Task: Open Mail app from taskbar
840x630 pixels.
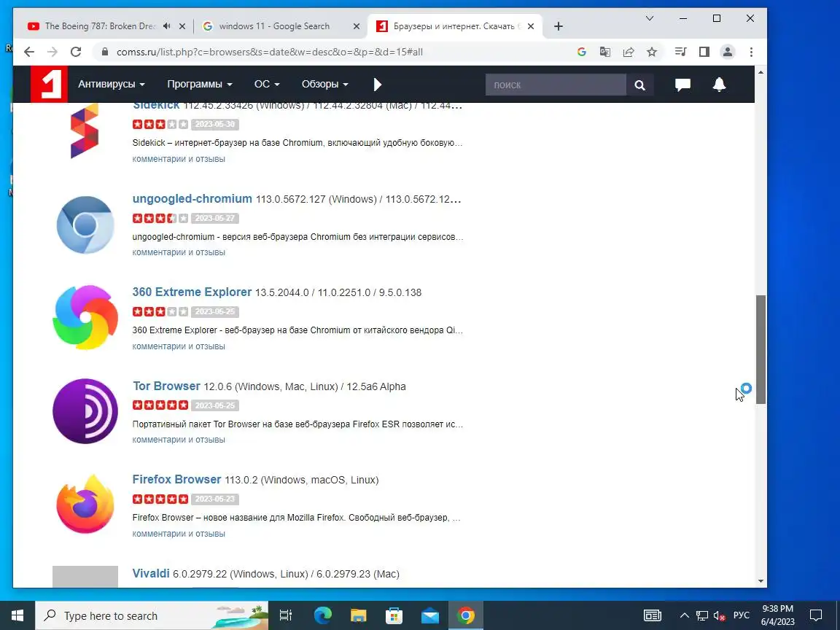Action: click(430, 615)
